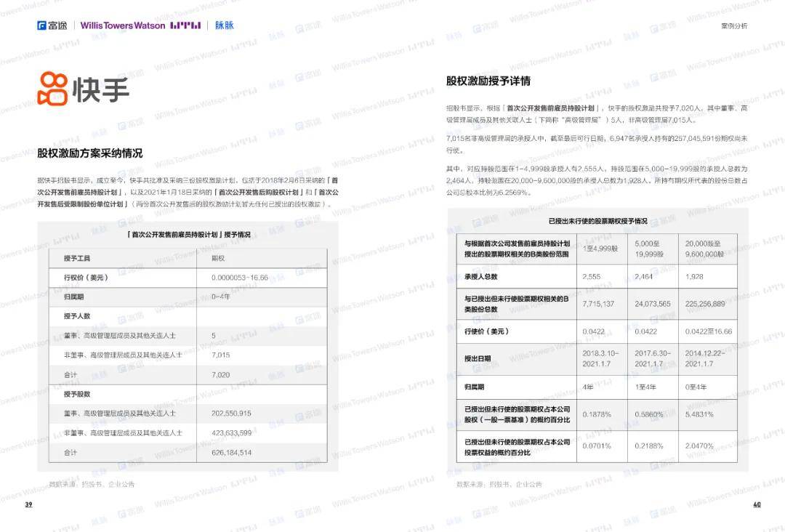Click page number 40

click(757, 504)
